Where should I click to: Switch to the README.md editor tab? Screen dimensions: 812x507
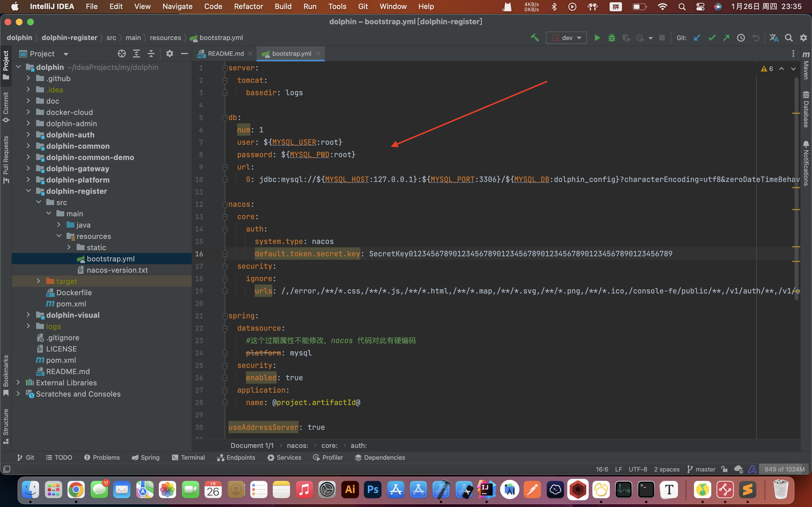[225, 54]
